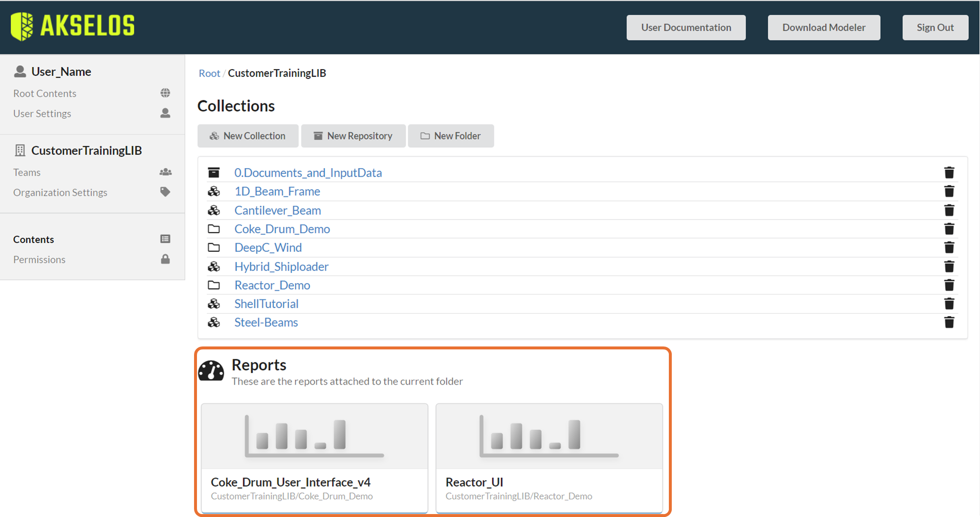The height and width of the screenshot is (517, 980).
Task: Click the tag icon by Organization Settings
Action: (x=165, y=192)
